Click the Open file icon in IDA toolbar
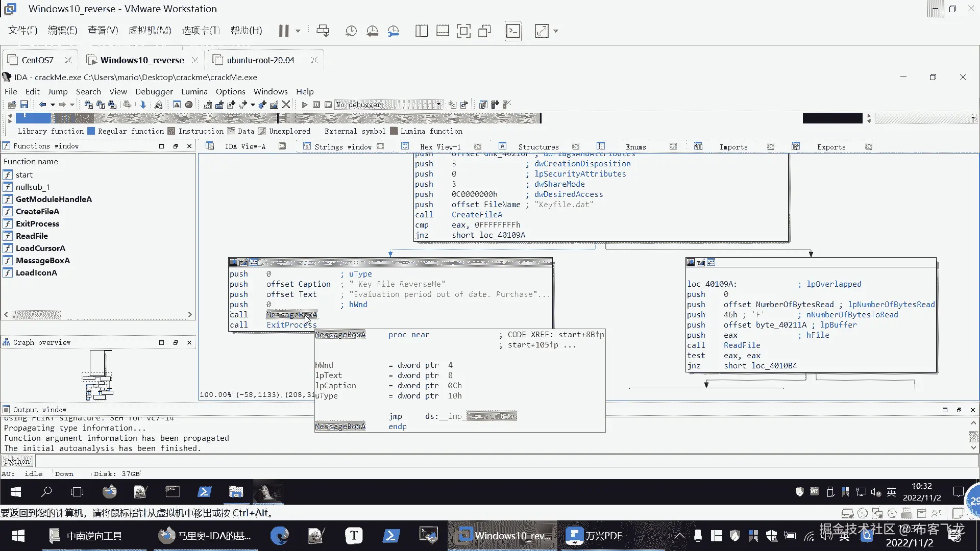The width and height of the screenshot is (980, 551). click(x=12, y=105)
